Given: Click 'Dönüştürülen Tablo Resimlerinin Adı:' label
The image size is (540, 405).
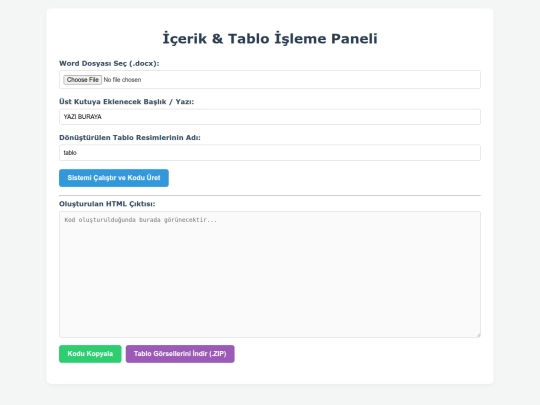Looking at the screenshot, I should tap(130, 137).
